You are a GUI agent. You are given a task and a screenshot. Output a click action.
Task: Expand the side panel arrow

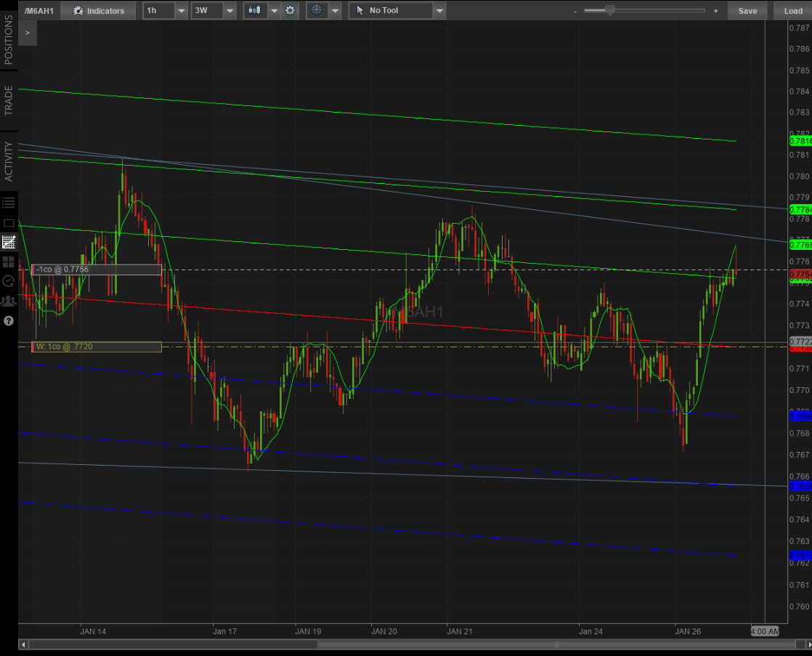click(x=28, y=33)
